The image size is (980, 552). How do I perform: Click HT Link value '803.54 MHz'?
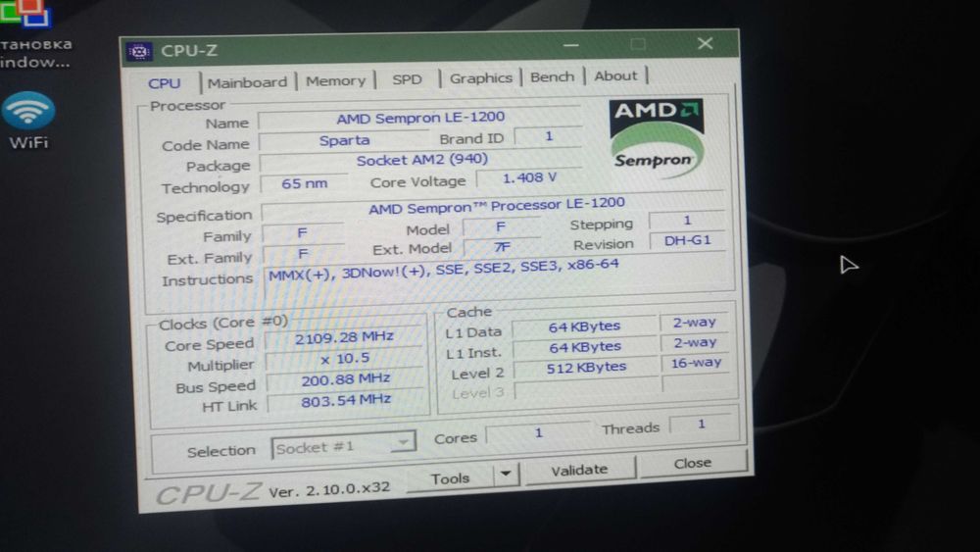(x=346, y=401)
